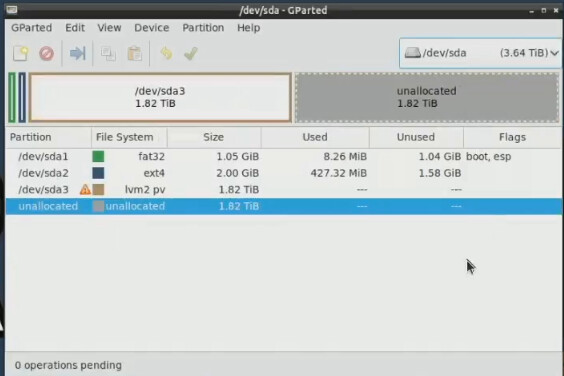
Task: Select the unallocated block in disk map
Action: coord(427,98)
